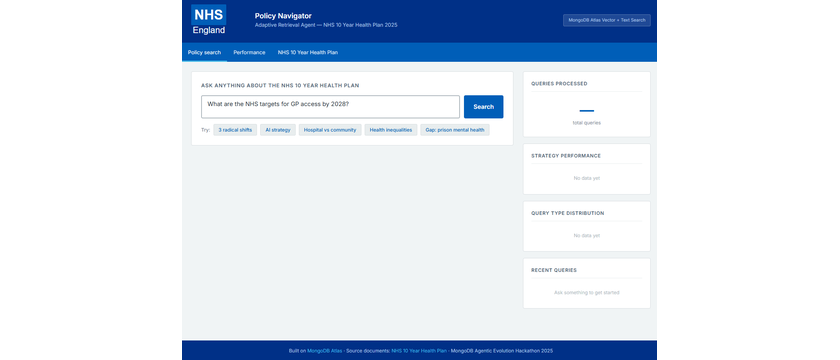Click the 'Query Type Distribution' heading
Viewport: 840px width, 360px height.
pyautogui.click(x=567, y=213)
